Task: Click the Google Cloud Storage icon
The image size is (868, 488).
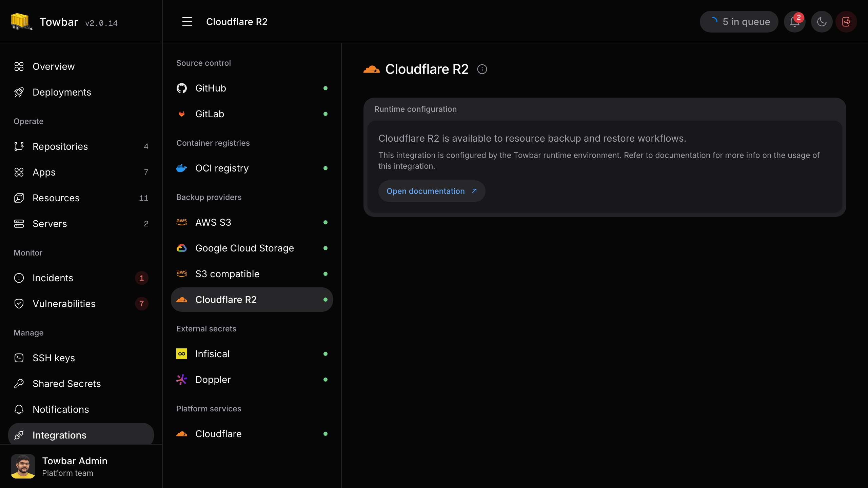Action: [x=182, y=248]
